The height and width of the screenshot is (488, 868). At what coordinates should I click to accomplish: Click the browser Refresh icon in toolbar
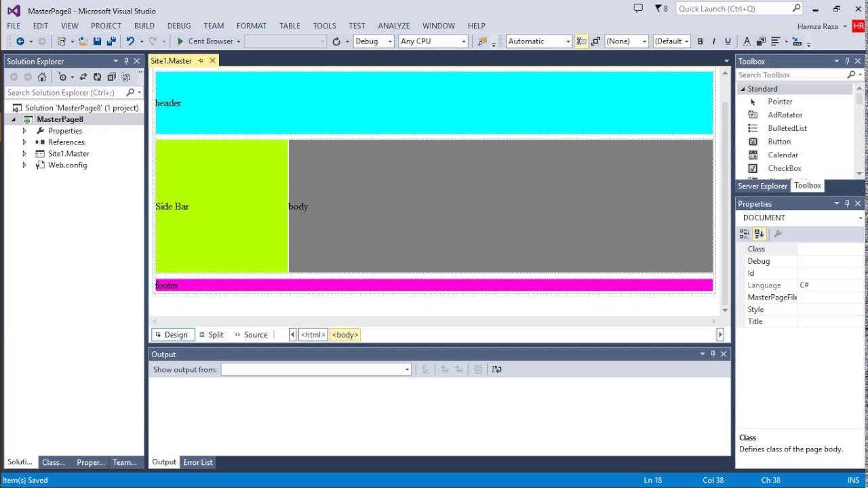[x=336, y=41]
